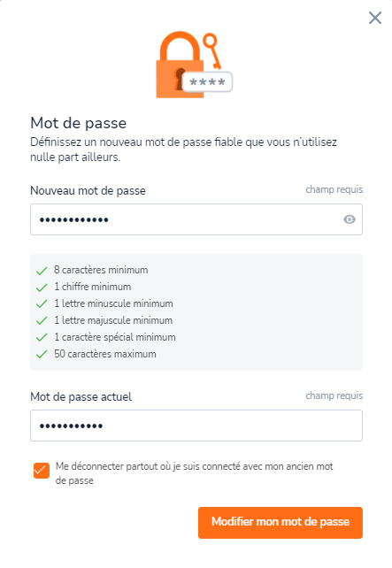The image size is (392, 568).
Task: Submit with Modifier mon mot de passe
Action: coord(280,522)
